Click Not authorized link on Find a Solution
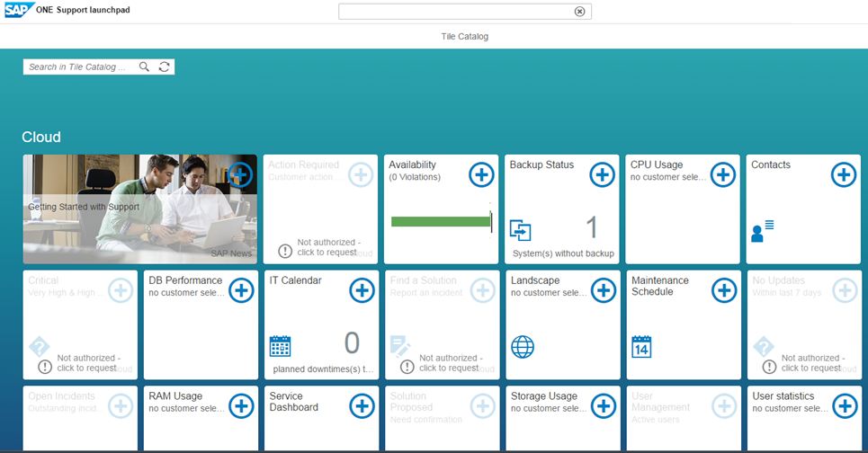 coord(447,362)
